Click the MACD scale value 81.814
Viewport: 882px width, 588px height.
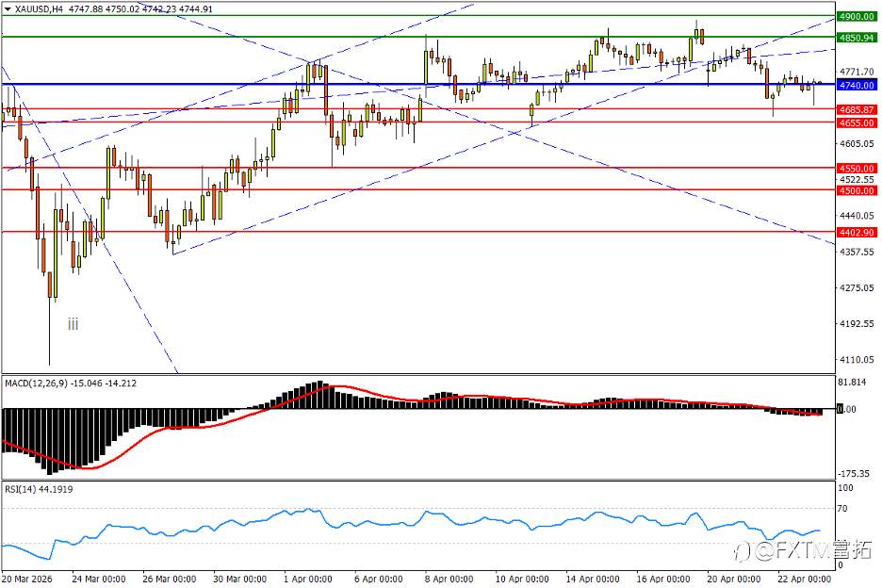pyautogui.click(x=852, y=382)
